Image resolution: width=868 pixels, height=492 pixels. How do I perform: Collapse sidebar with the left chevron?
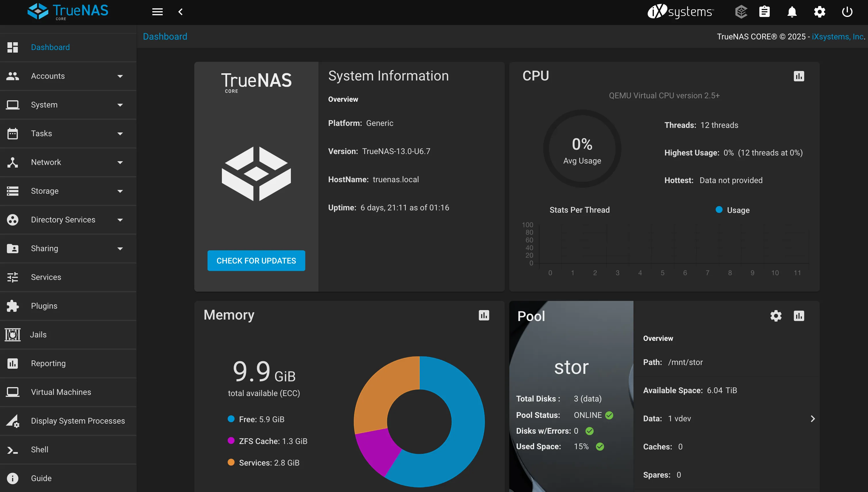180,12
